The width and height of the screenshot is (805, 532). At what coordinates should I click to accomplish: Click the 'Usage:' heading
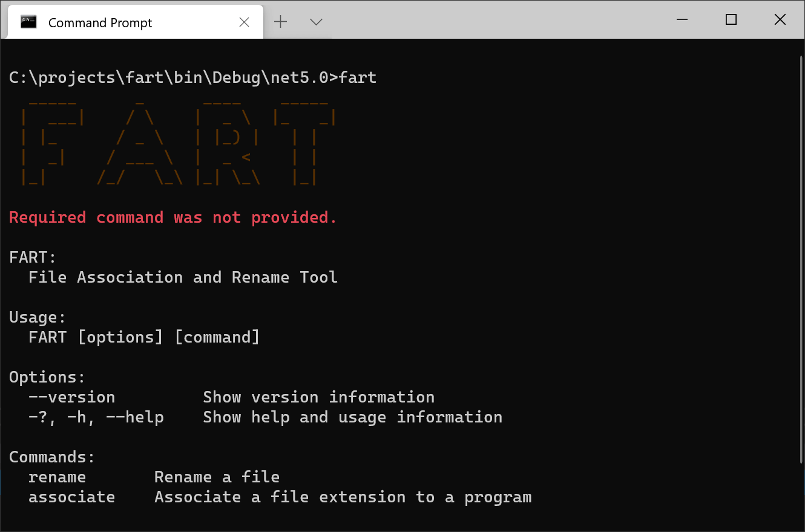click(x=38, y=317)
